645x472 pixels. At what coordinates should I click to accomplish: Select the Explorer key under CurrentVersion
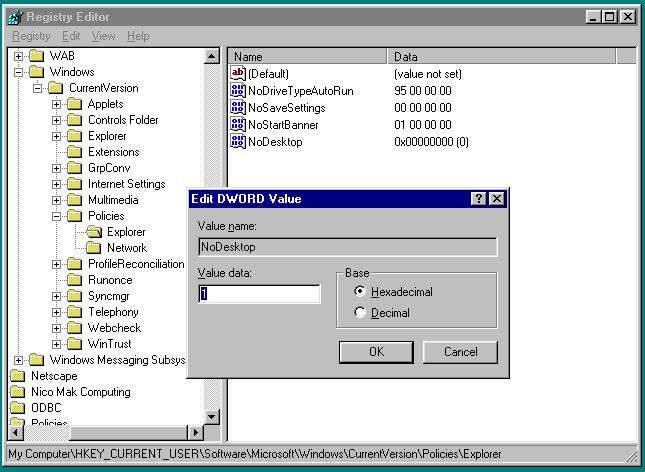pos(107,136)
